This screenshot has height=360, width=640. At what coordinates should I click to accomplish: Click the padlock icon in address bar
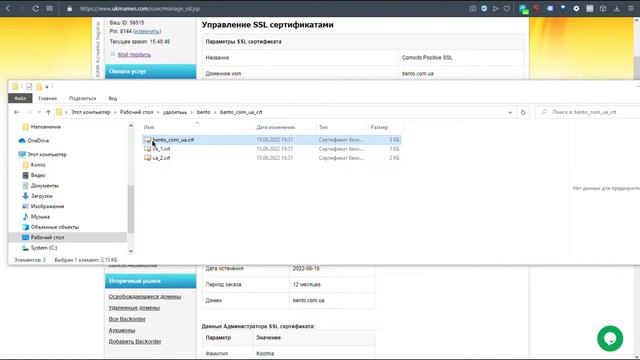(69, 9)
